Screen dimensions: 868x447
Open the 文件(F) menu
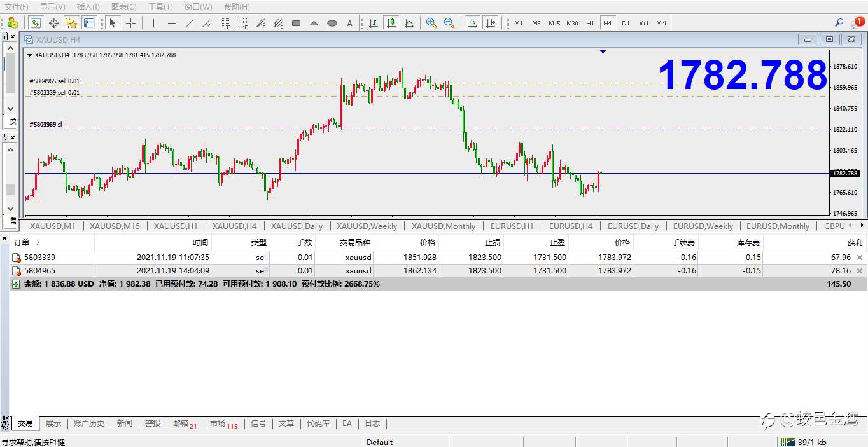click(x=17, y=6)
